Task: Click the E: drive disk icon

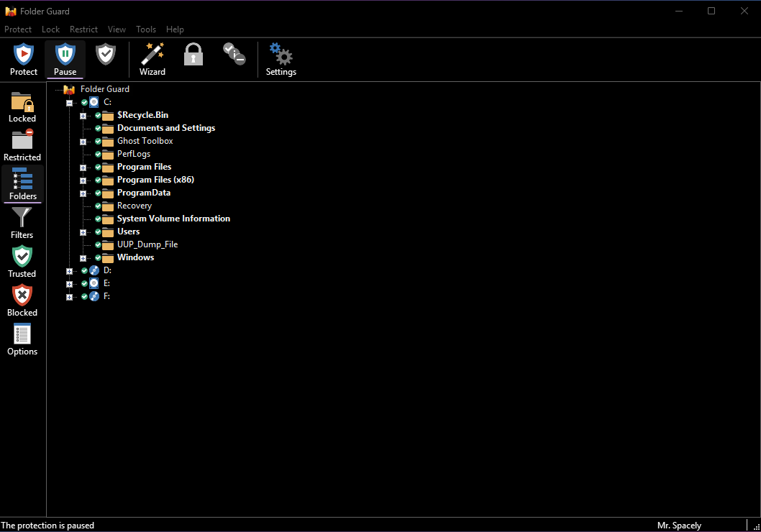Action: click(x=94, y=283)
